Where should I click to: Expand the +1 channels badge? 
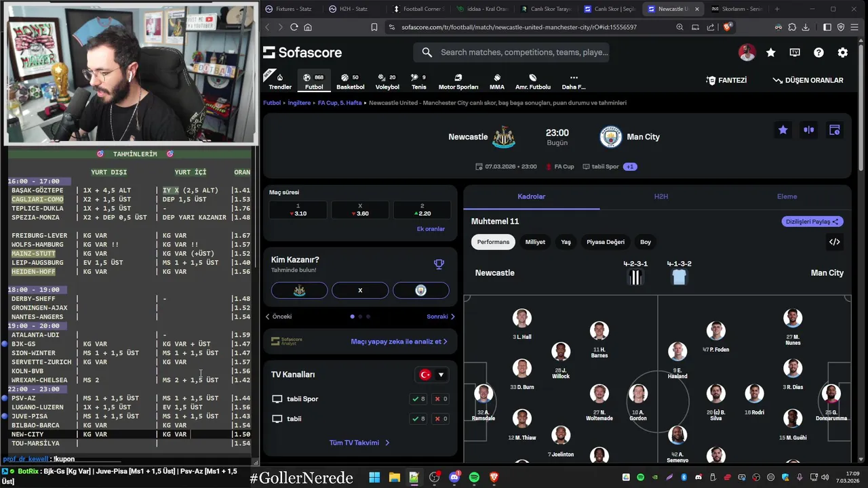tap(630, 166)
